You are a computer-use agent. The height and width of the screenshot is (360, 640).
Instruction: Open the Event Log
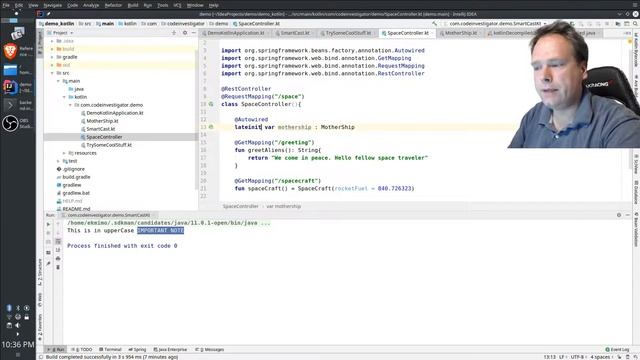point(617,349)
